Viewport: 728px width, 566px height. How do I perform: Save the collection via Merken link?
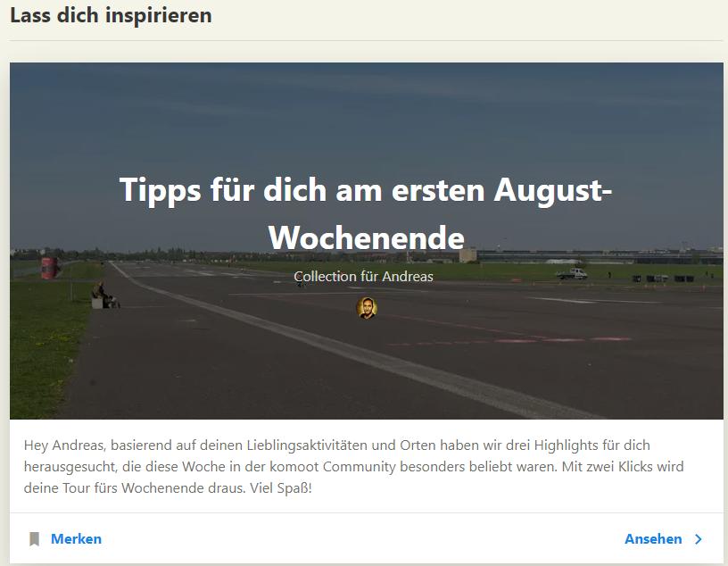[76, 539]
